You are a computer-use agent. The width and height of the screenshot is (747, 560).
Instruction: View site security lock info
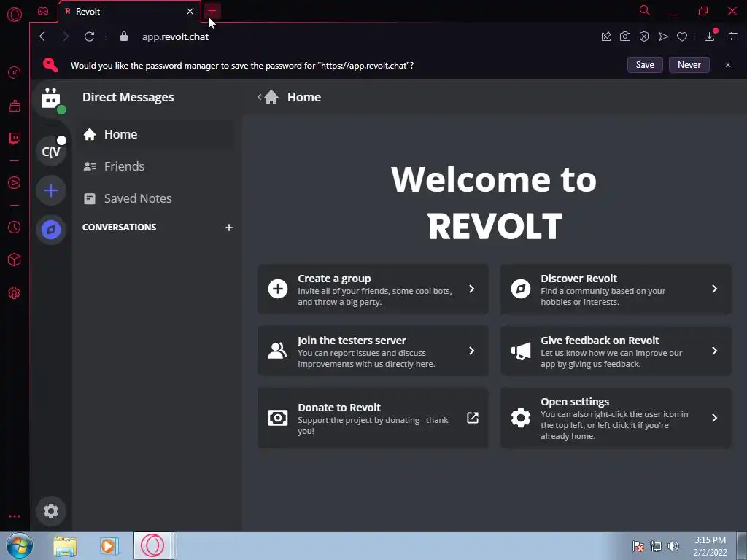click(124, 36)
